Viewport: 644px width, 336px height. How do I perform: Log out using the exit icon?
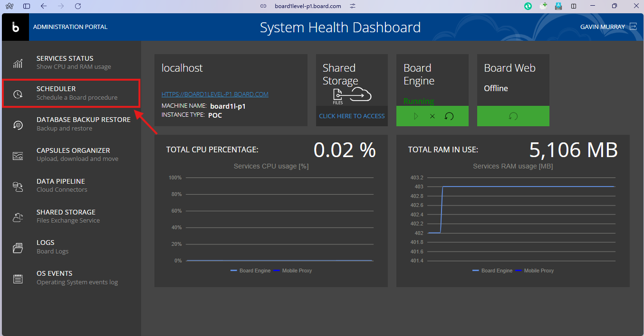[x=633, y=27]
